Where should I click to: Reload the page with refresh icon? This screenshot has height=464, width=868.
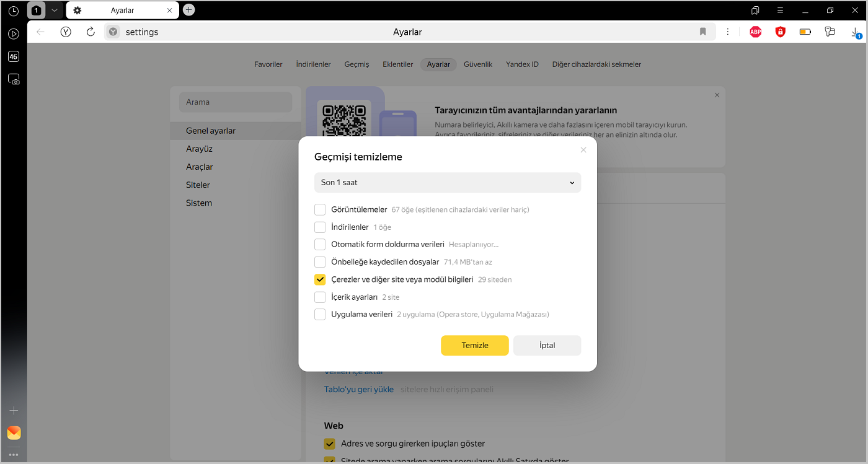click(x=91, y=32)
